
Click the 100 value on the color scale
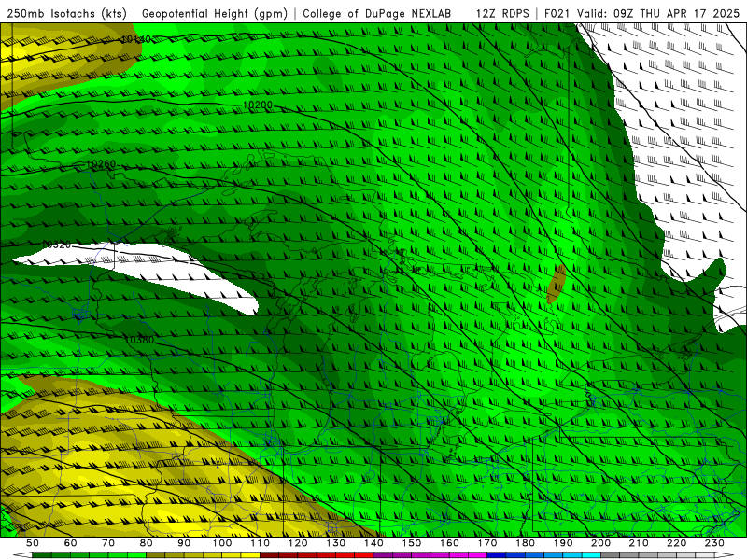222,543
